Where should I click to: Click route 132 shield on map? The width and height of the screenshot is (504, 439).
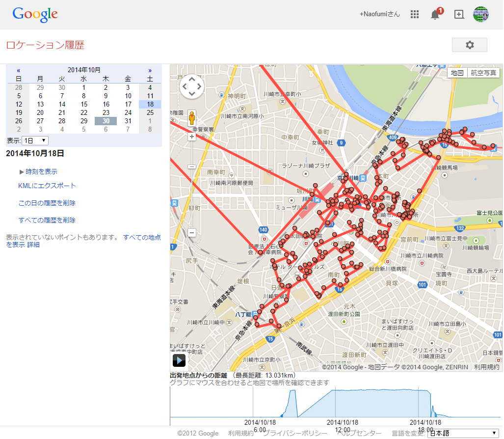[460, 228]
